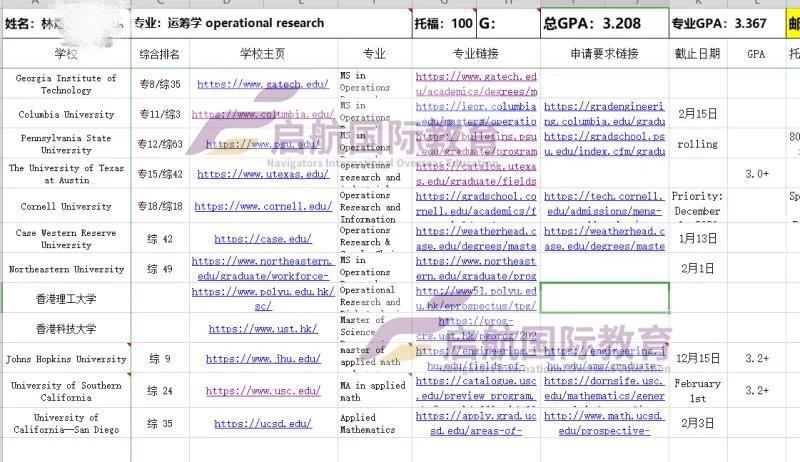
Task: Open the gatech.edu homepage link
Action: coord(263,84)
